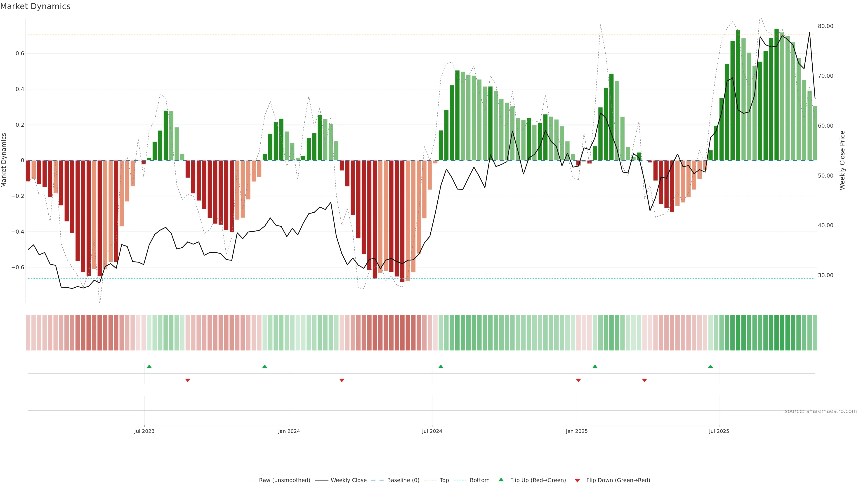Click the flip-up triangle before Jan 2024
Image resolution: width=868 pixels, height=488 pixels.
pos(264,366)
